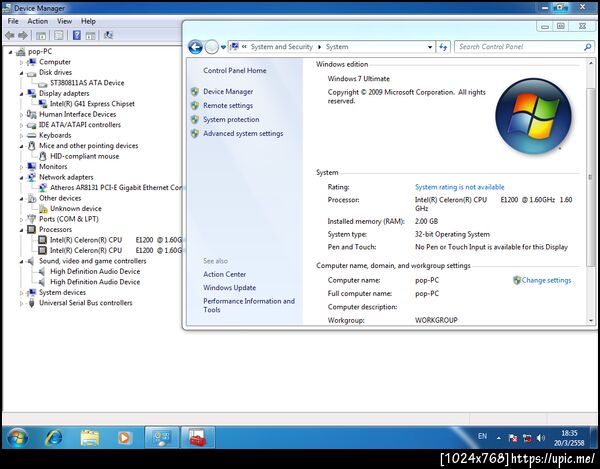Collapse the Display adapters node

click(x=21, y=94)
